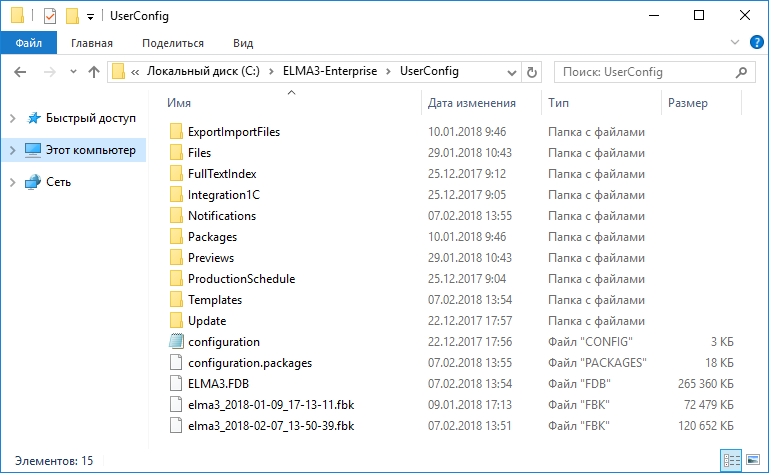Open the Customize Quick Access Toolbar dropdown
This screenshot has width=769, height=473.
(x=90, y=17)
